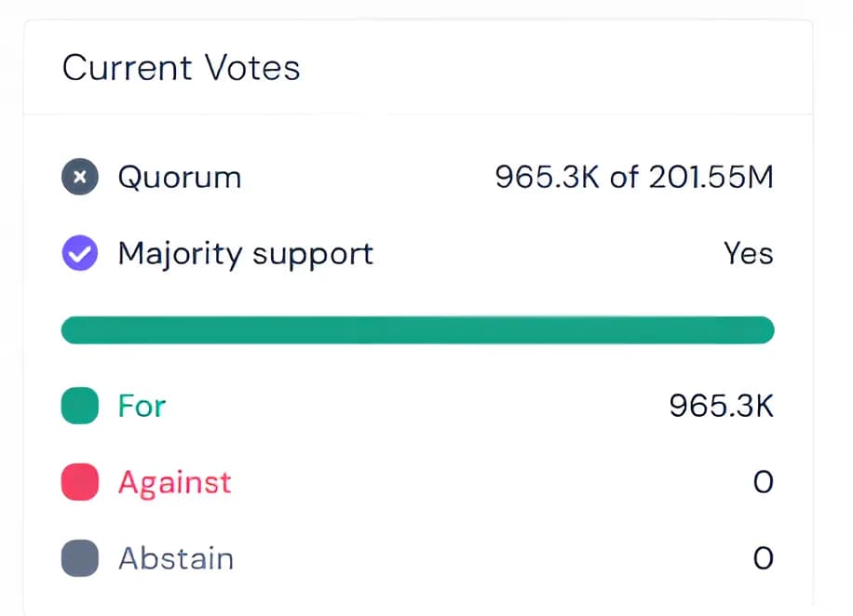Click the Yes majority support value
The width and height of the screenshot is (853, 616).
[x=748, y=253]
